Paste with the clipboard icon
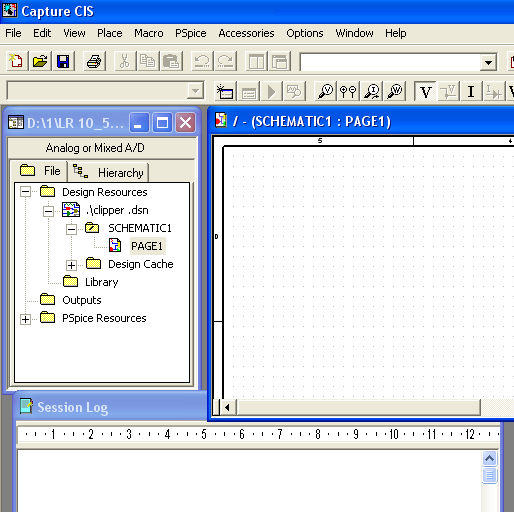The image size is (514, 512). pos(171,61)
